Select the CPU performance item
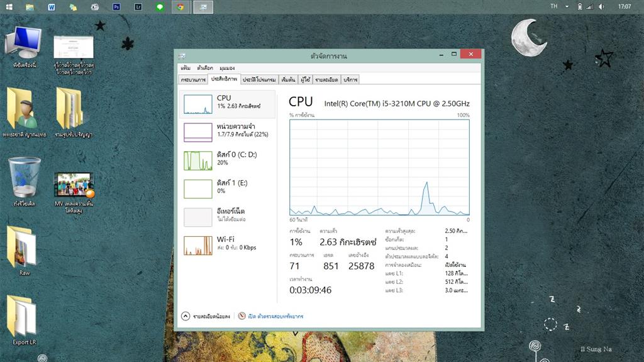Viewport: 644px width, 362px height. tap(228, 104)
